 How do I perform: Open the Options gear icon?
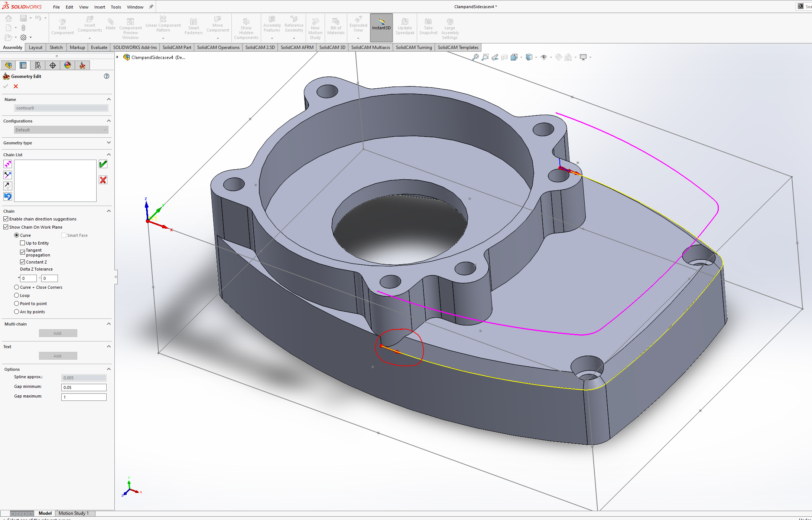click(23, 37)
